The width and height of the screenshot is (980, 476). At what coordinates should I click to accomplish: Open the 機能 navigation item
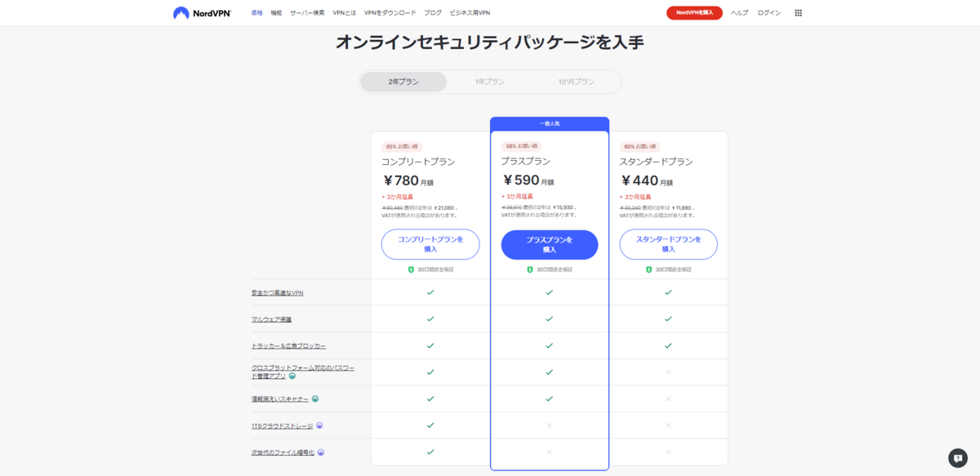pos(276,13)
